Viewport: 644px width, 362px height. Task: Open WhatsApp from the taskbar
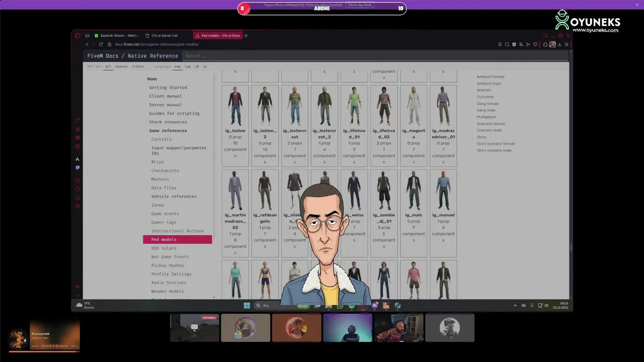coord(340,305)
